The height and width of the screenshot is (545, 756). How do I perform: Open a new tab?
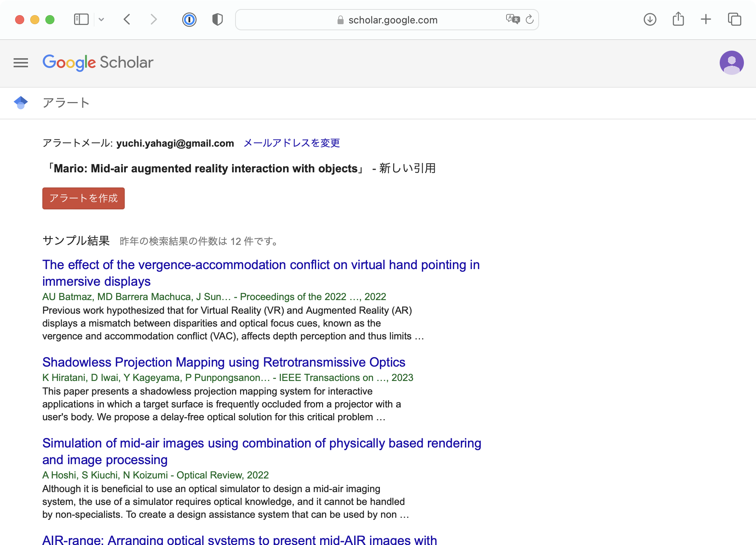pos(706,19)
